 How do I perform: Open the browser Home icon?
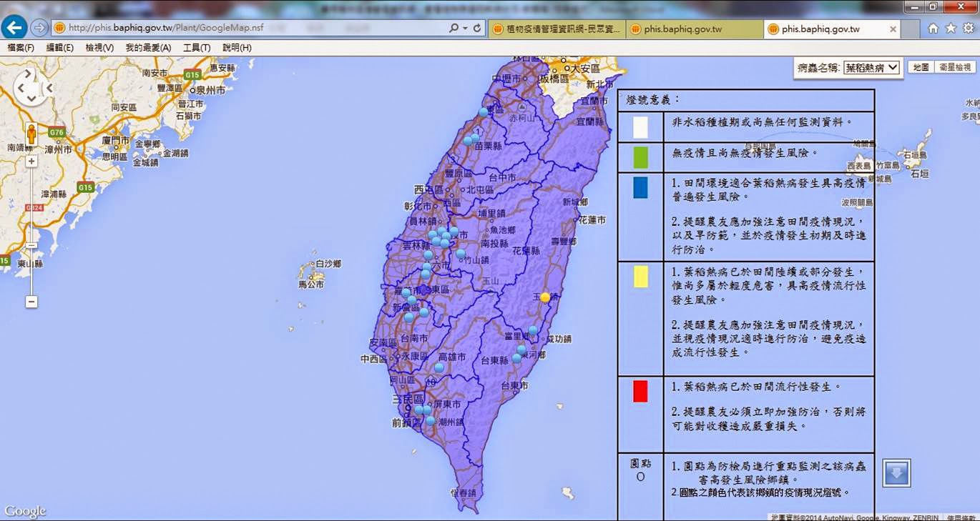[x=934, y=29]
